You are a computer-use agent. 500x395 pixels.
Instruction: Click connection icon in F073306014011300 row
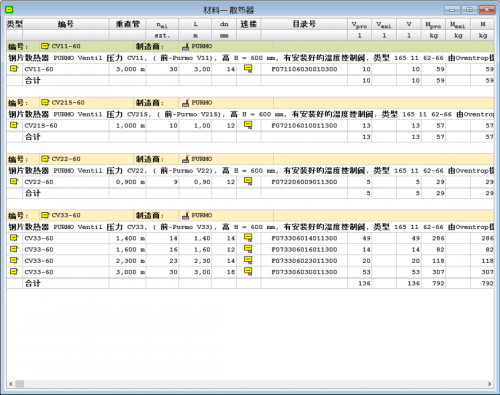point(248,238)
